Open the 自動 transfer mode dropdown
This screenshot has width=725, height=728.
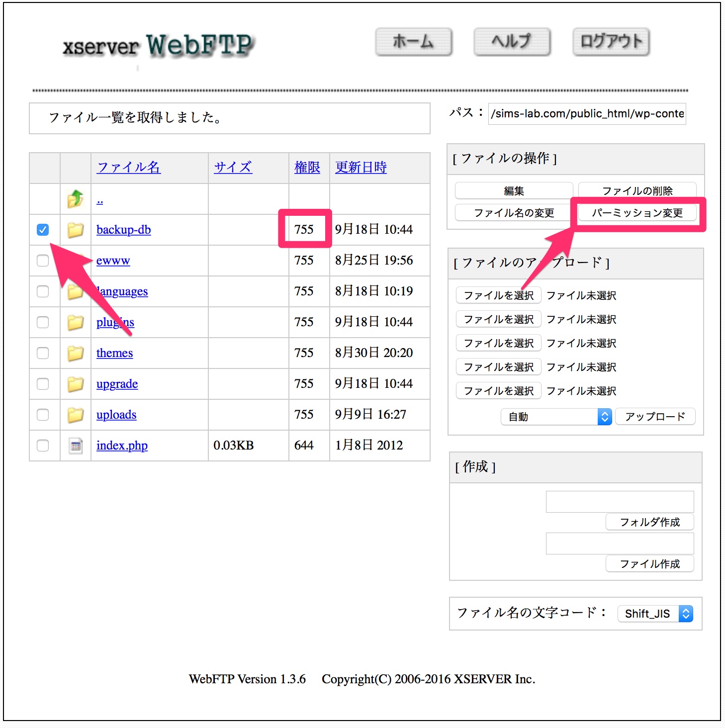coord(556,417)
